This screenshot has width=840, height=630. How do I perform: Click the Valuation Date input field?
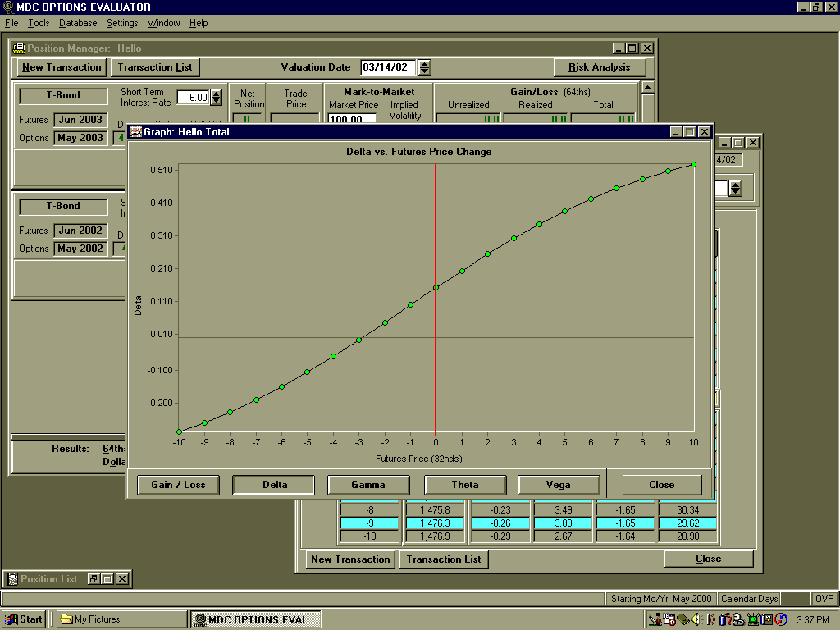pos(388,67)
